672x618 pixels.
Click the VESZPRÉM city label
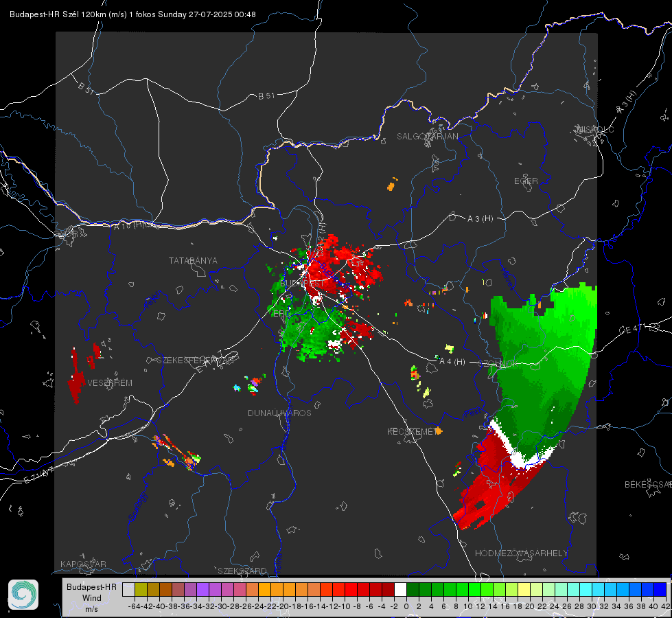(110, 383)
